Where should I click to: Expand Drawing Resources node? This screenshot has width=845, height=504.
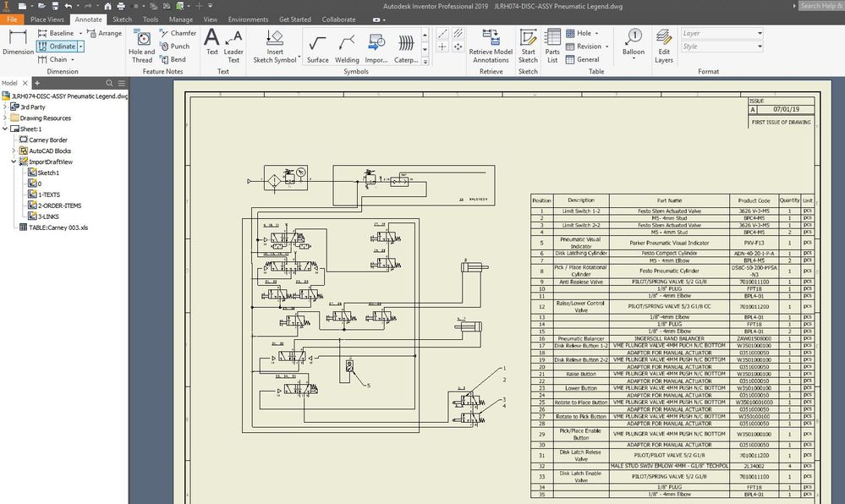coord(5,118)
